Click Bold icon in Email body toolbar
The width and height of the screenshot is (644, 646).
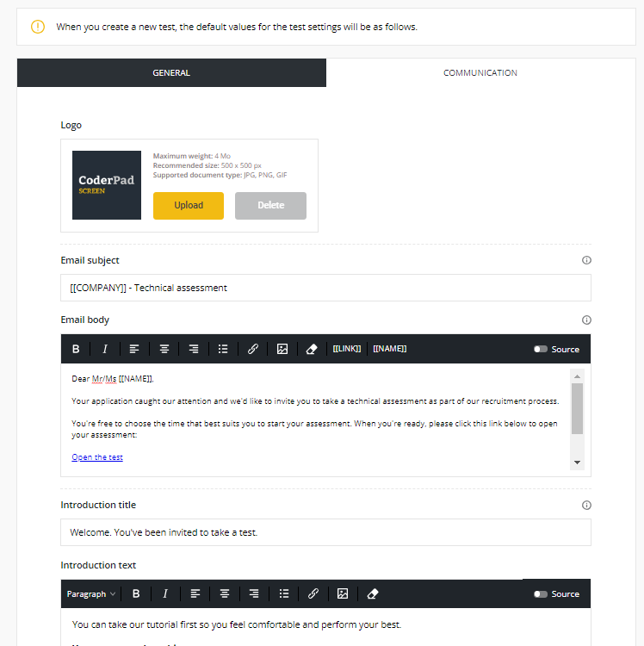click(76, 349)
